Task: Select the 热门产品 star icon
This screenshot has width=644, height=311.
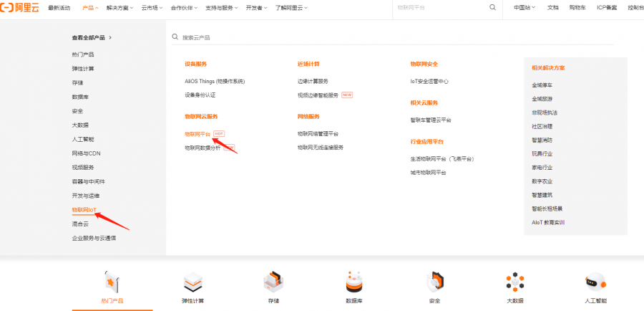Action: tap(112, 282)
